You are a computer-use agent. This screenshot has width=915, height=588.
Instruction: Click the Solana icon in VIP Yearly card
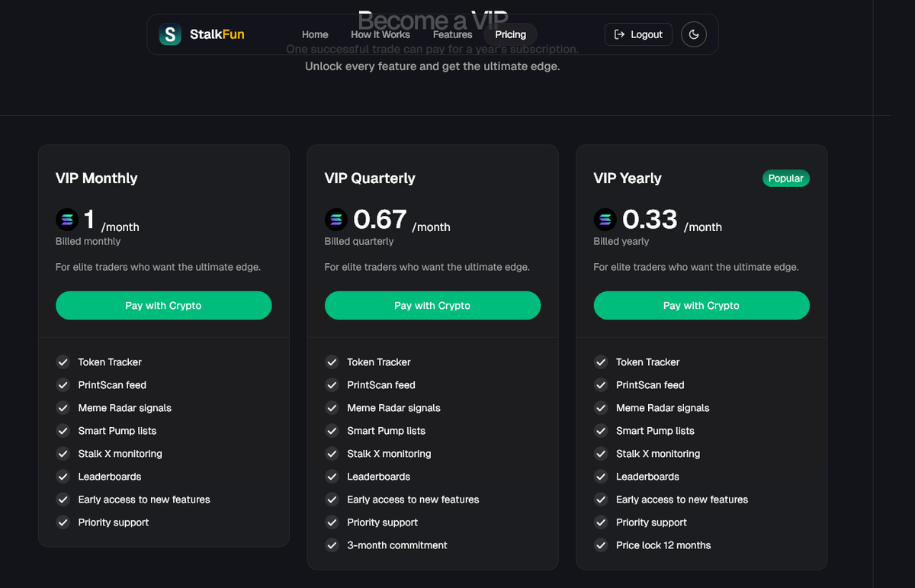(605, 220)
